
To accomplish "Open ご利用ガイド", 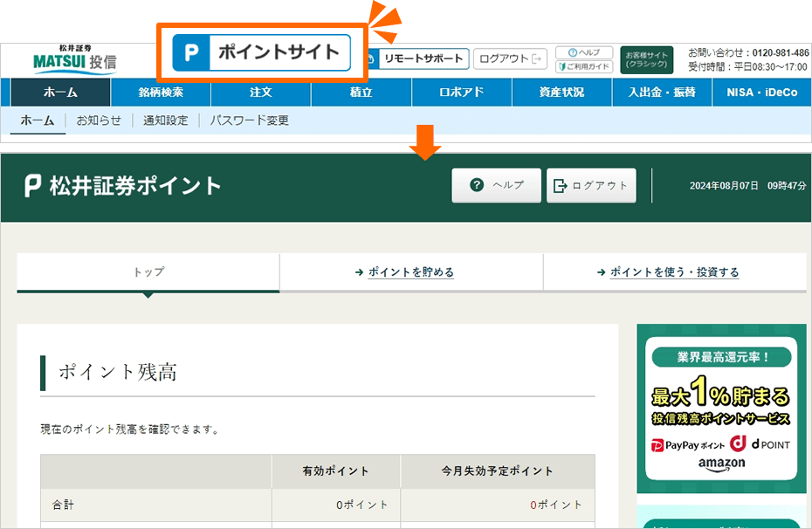I will pos(584,66).
